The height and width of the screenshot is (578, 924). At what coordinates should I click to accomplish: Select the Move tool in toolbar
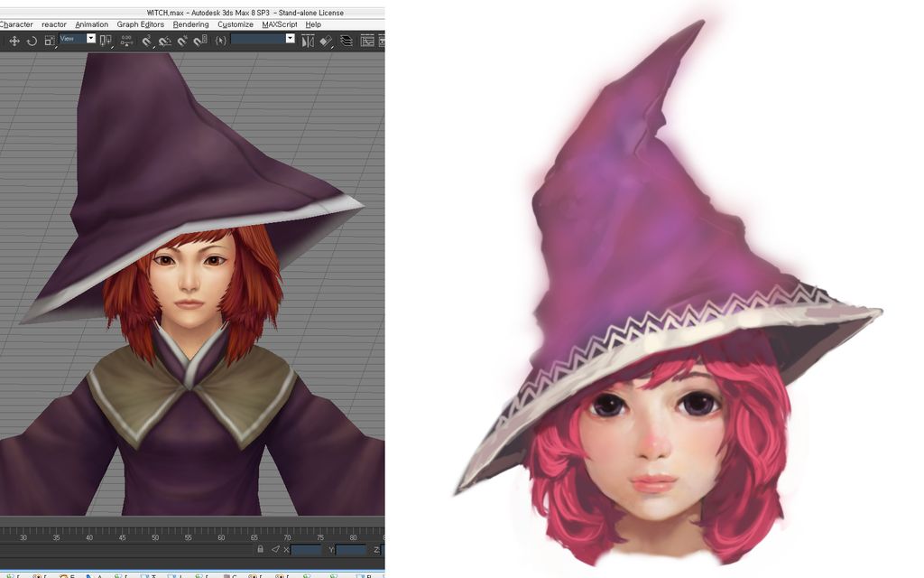[14, 41]
